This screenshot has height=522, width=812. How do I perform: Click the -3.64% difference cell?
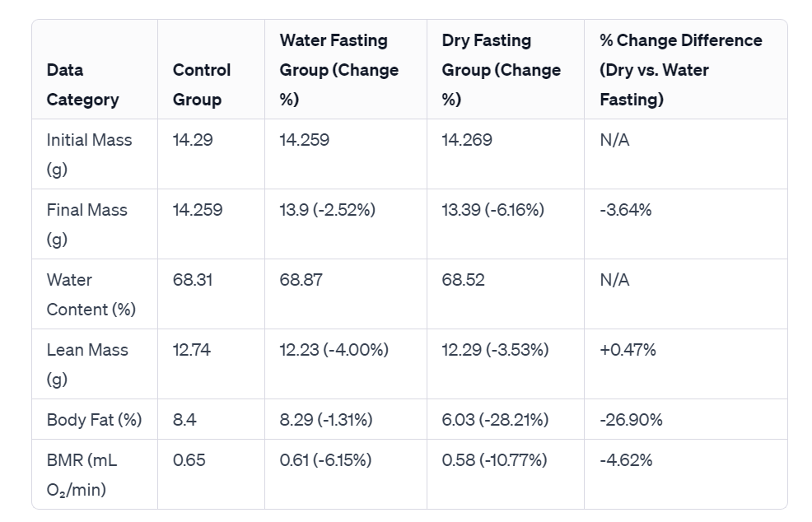point(625,210)
